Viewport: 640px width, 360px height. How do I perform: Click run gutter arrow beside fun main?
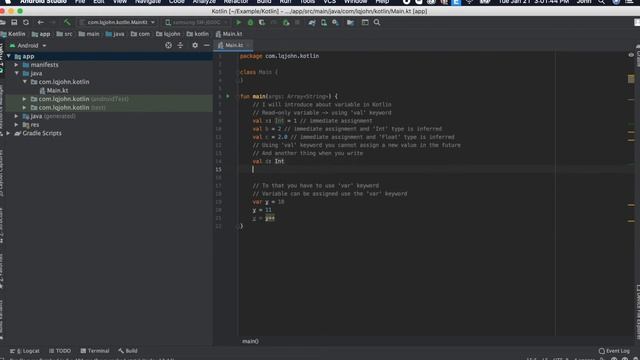point(228,96)
